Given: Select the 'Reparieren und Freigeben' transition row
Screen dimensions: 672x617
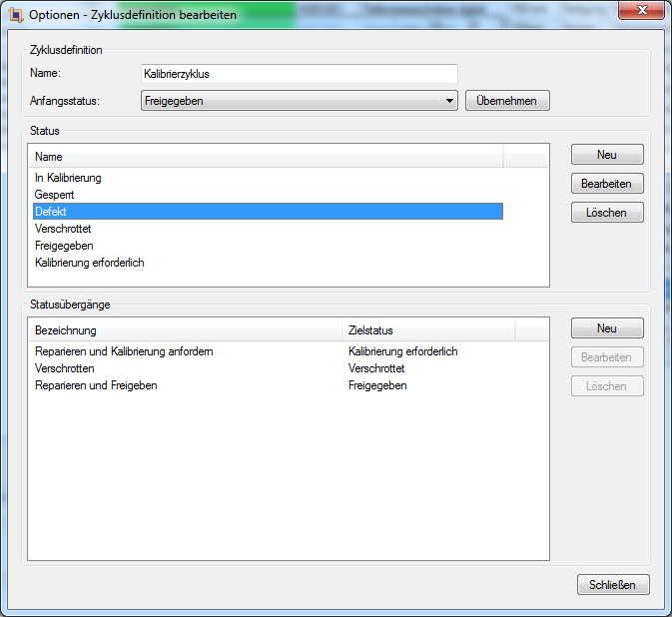Looking at the screenshot, I should tap(96, 385).
